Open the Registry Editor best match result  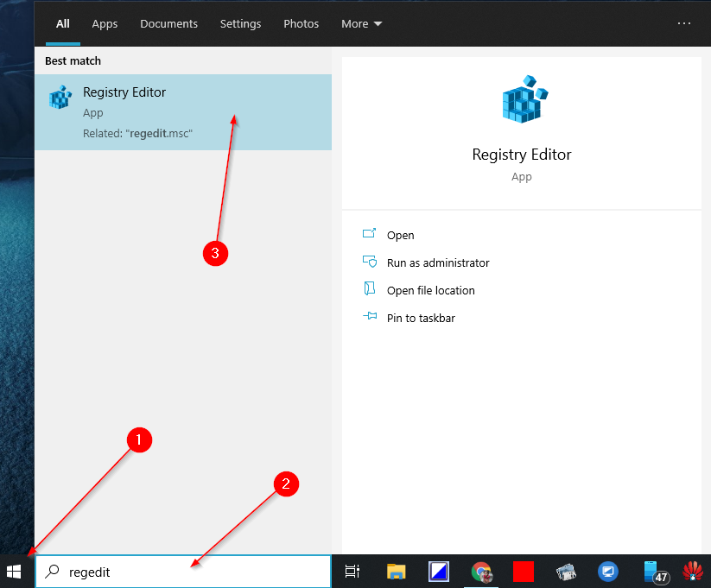(183, 112)
